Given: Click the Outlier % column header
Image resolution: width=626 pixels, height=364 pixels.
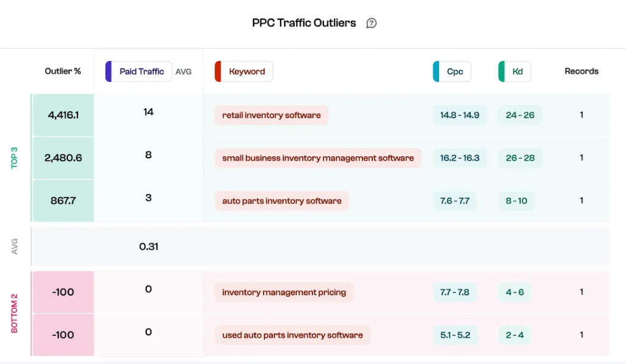Looking at the screenshot, I should (63, 71).
